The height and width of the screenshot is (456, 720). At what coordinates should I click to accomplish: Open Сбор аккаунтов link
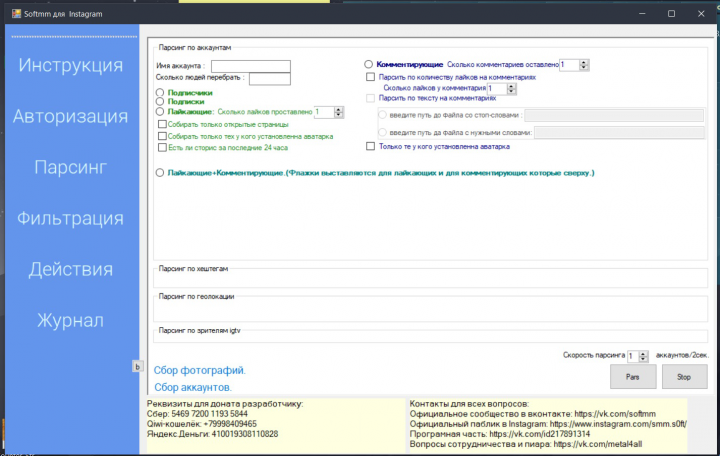193,388
